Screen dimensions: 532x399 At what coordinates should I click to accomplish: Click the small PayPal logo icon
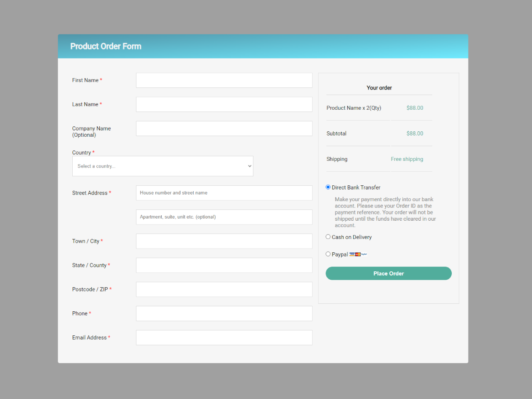click(x=364, y=254)
